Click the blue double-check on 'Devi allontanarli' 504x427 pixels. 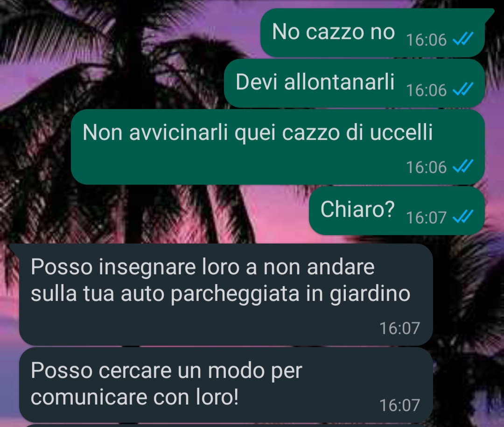coord(463,90)
